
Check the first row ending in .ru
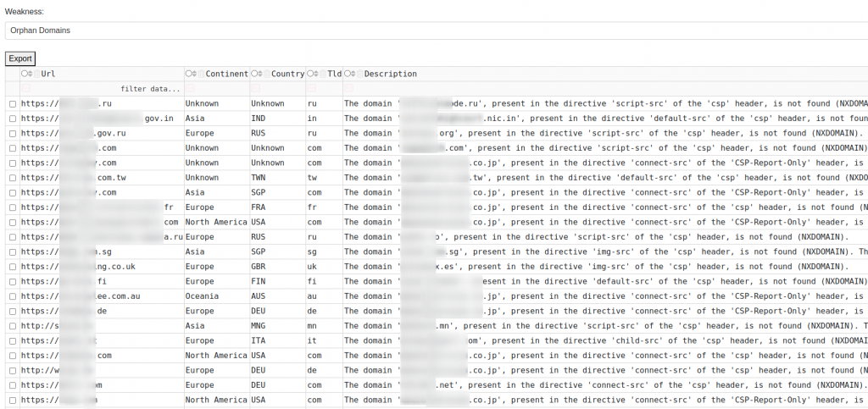pos(12,103)
